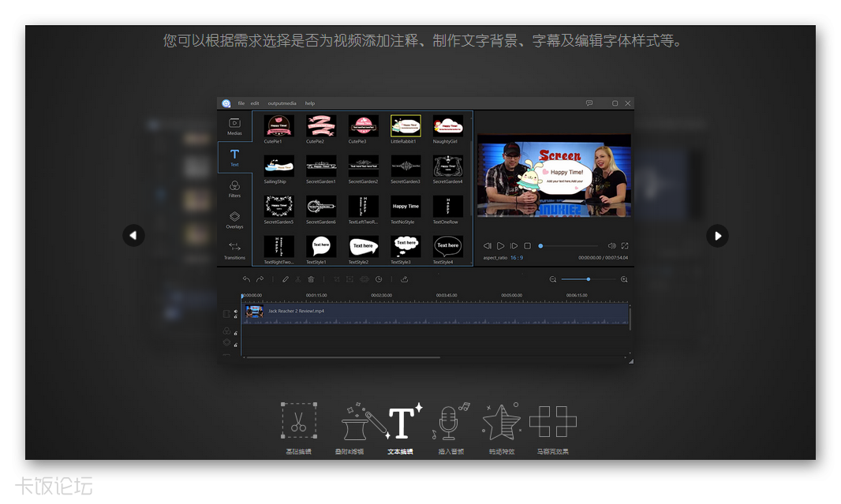The height and width of the screenshot is (504, 841).
Task: Click the export icon in timeline toolbar
Action: click(x=404, y=279)
